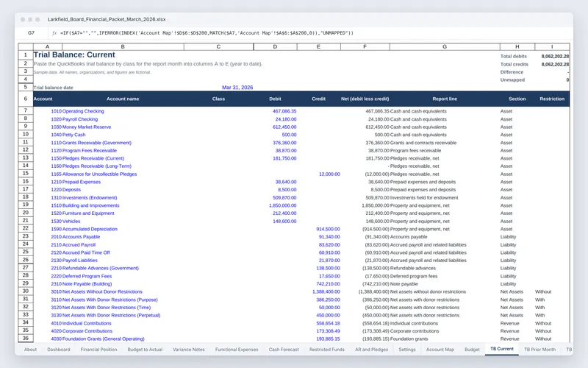Click the Total debits value 8,062,202.28

click(555, 57)
